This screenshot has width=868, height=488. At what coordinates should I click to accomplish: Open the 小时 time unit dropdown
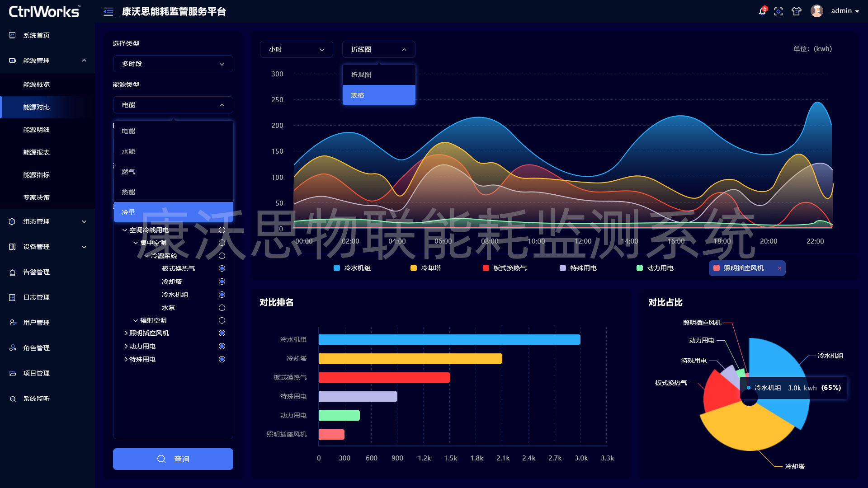point(296,49)
